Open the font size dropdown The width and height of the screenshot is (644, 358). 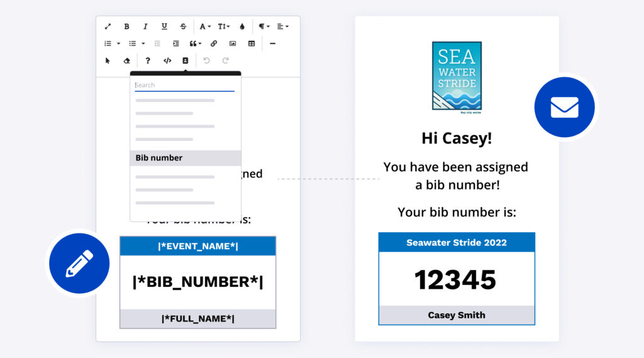pos(224,26)
